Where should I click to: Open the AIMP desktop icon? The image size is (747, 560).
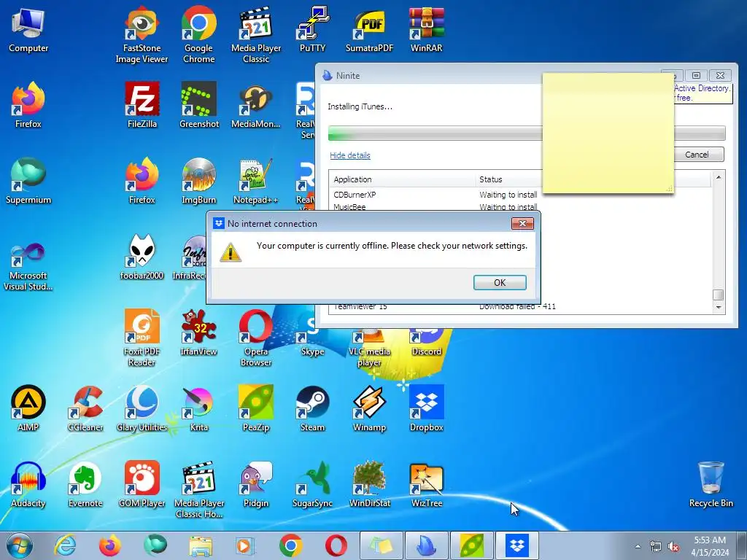click(x=28, y=408)
